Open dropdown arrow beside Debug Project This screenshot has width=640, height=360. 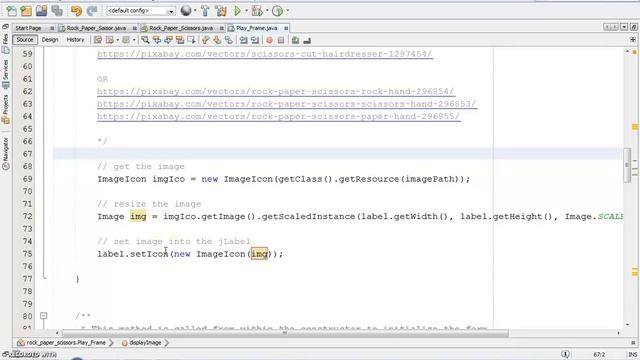tap(267, 11)
